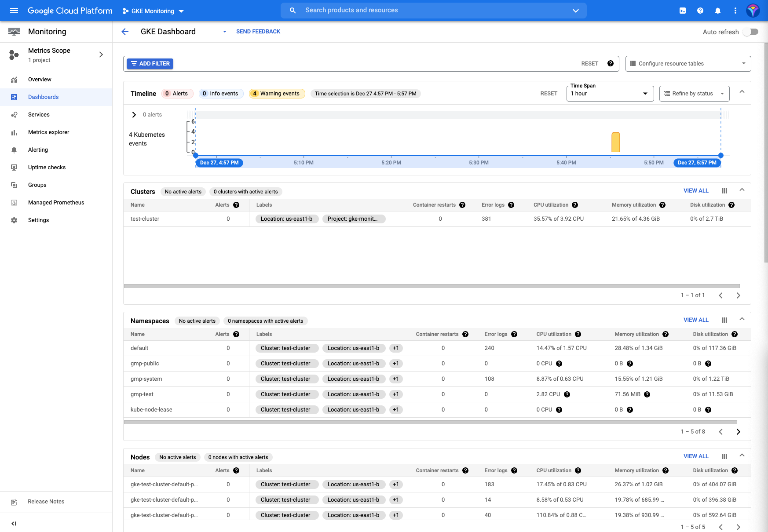Click VIEW ALL for Namespaces
768x532 pixels.
696,320
